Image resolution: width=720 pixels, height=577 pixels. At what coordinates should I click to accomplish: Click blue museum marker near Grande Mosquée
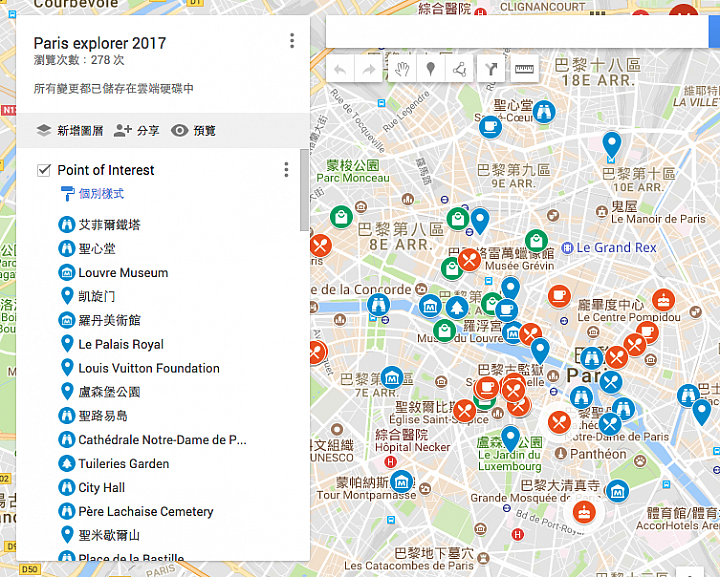617,492
